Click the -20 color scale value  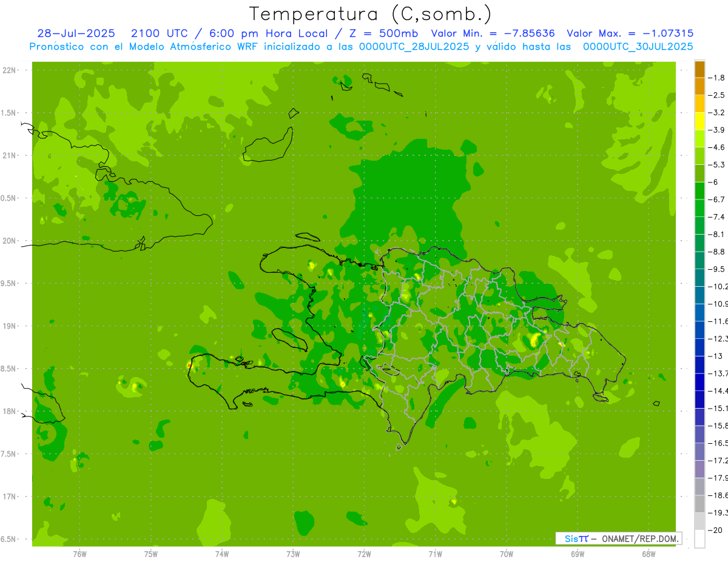[716, 530]
